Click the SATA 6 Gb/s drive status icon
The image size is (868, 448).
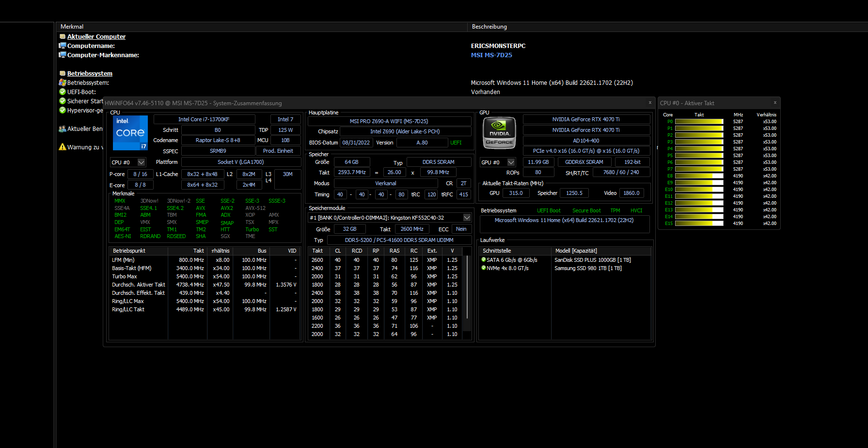[x=483, y=260]
